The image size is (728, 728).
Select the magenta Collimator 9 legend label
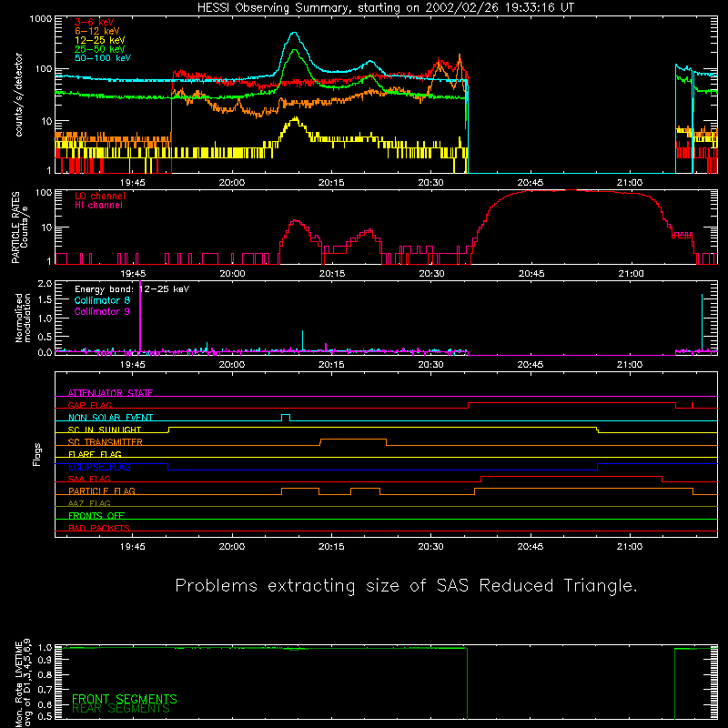coord(102,311)
